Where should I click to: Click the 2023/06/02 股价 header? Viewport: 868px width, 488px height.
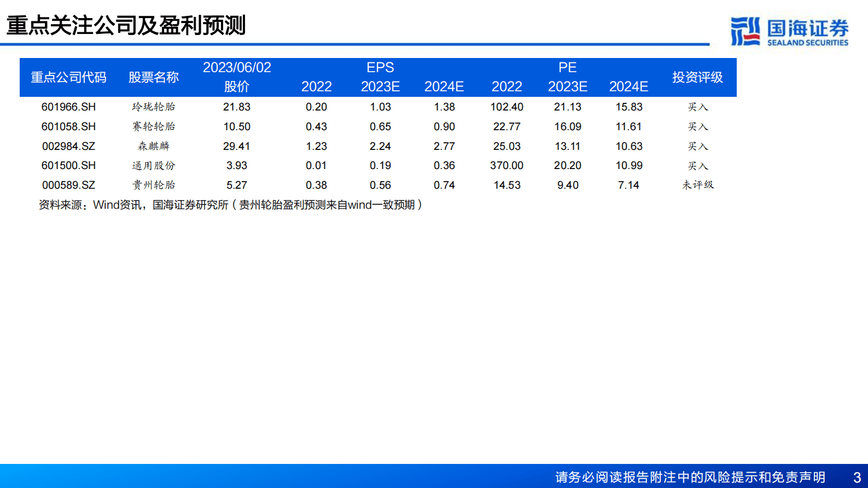point(237,77)
